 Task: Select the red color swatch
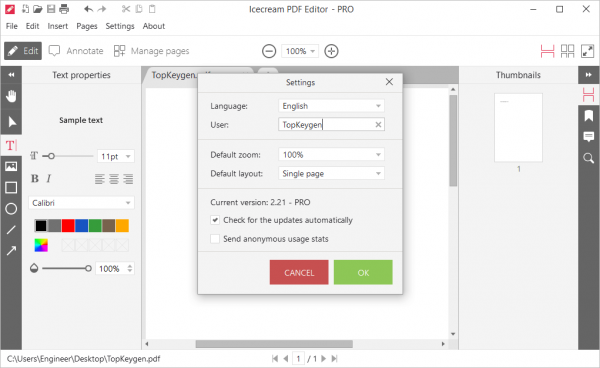click(68, 226)
